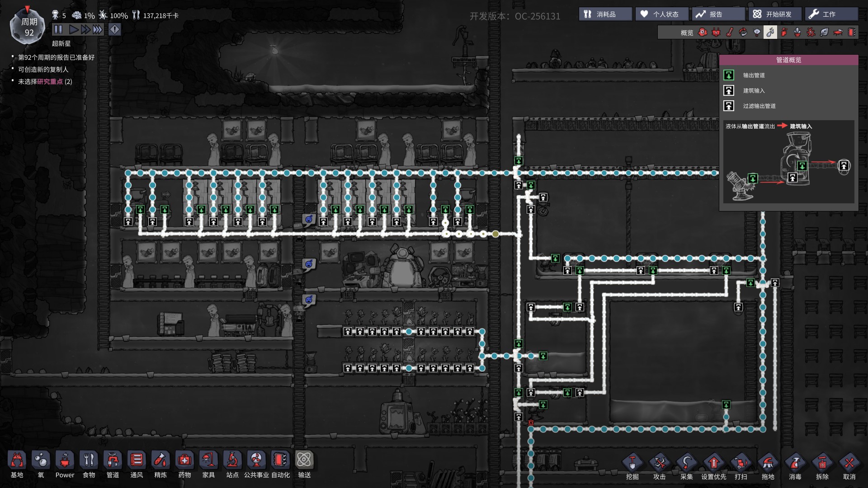Set game speed to fastest

click(98, 30)
